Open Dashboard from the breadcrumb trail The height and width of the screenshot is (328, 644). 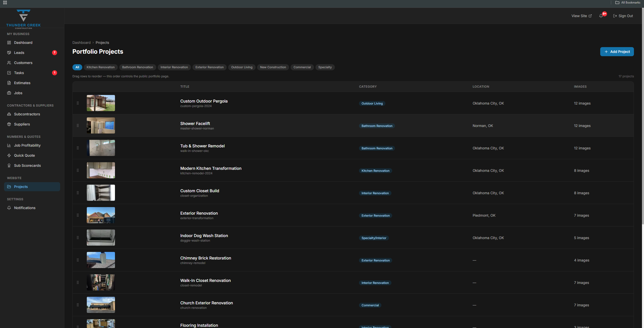tap(81, 43)
